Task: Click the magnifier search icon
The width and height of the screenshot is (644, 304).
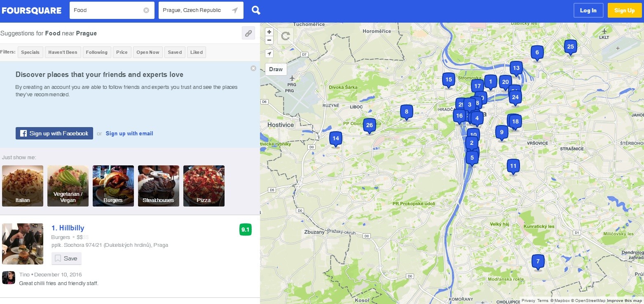Action: (x=256, y=10)
